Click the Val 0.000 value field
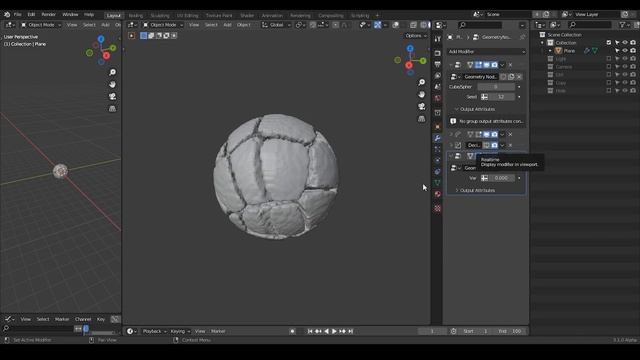Viewport: 640px width, 360px height. 501,178
